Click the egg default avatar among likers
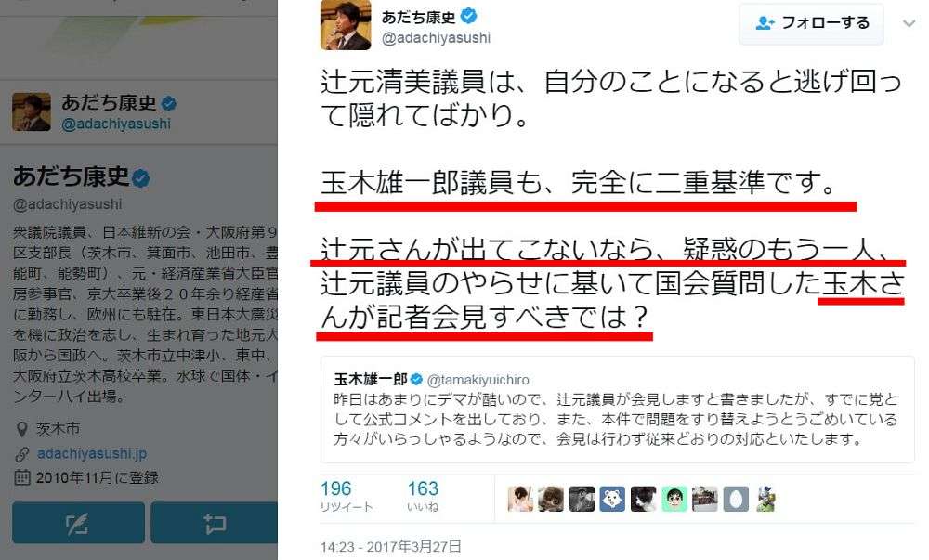 735,499
